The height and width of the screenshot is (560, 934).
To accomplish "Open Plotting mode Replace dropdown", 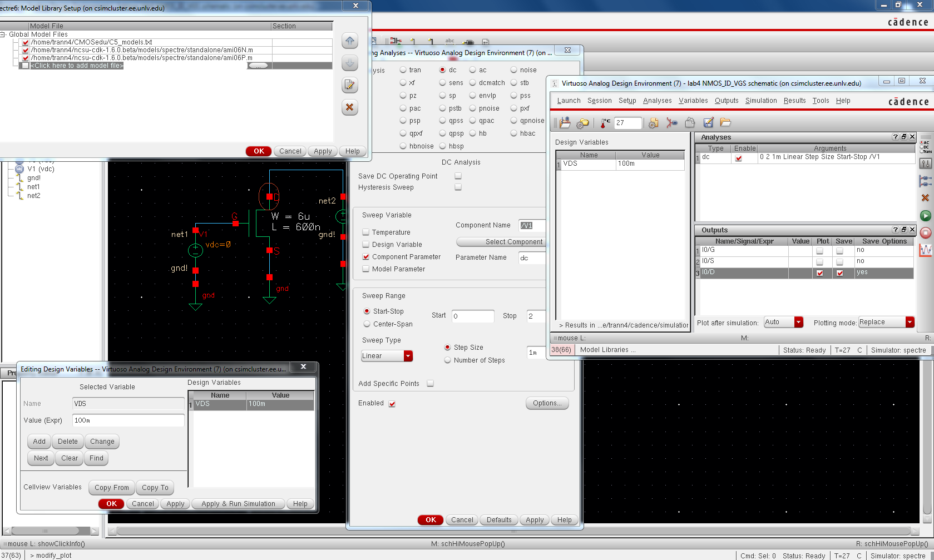I will [x=886, y=322].
